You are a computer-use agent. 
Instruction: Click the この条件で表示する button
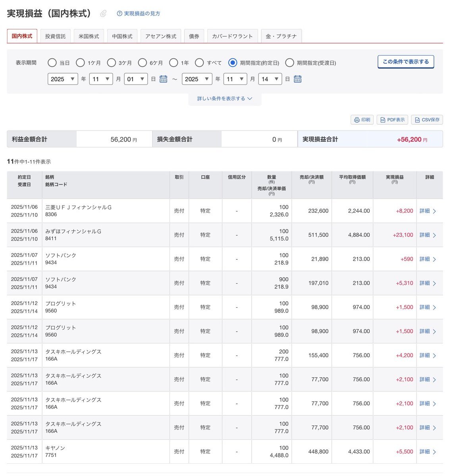coord(405,62)
